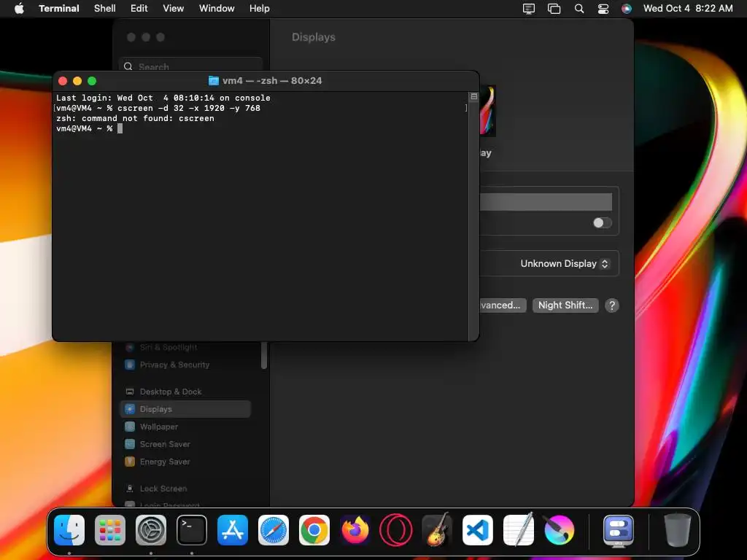Click the stacked windows icon in the menu bar
Viewport: 747px width, 560px height.
(554, 9)
